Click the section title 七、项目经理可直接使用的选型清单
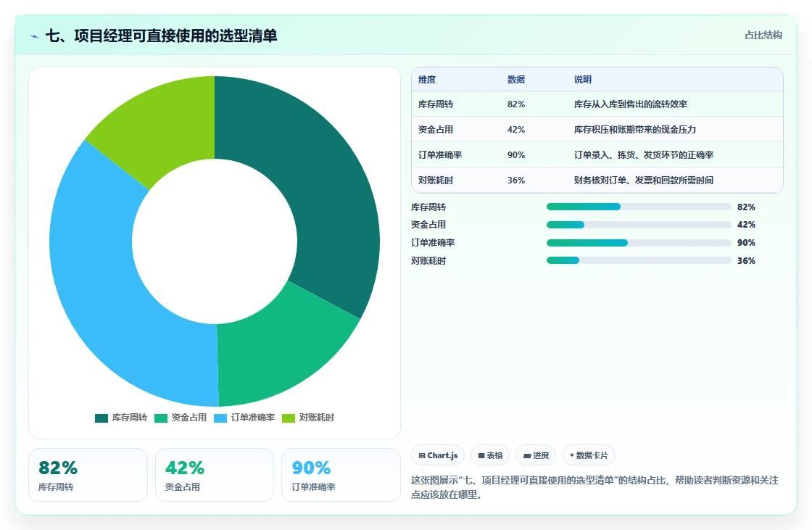 [161, 36]
